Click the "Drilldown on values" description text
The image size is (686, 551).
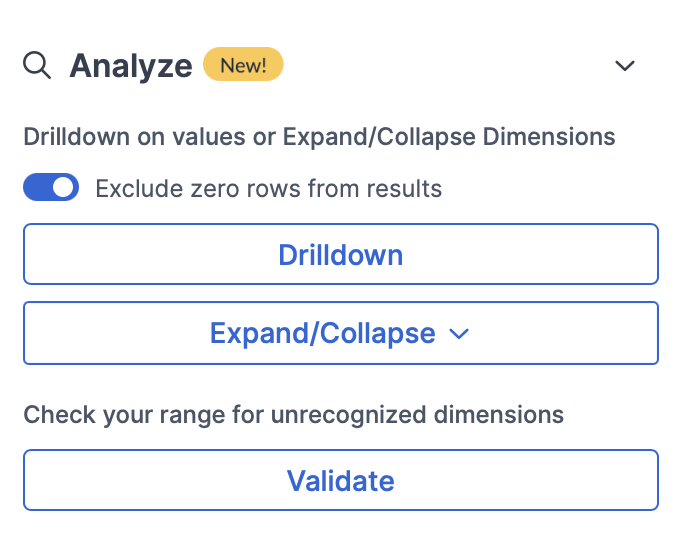coord(319,136)
